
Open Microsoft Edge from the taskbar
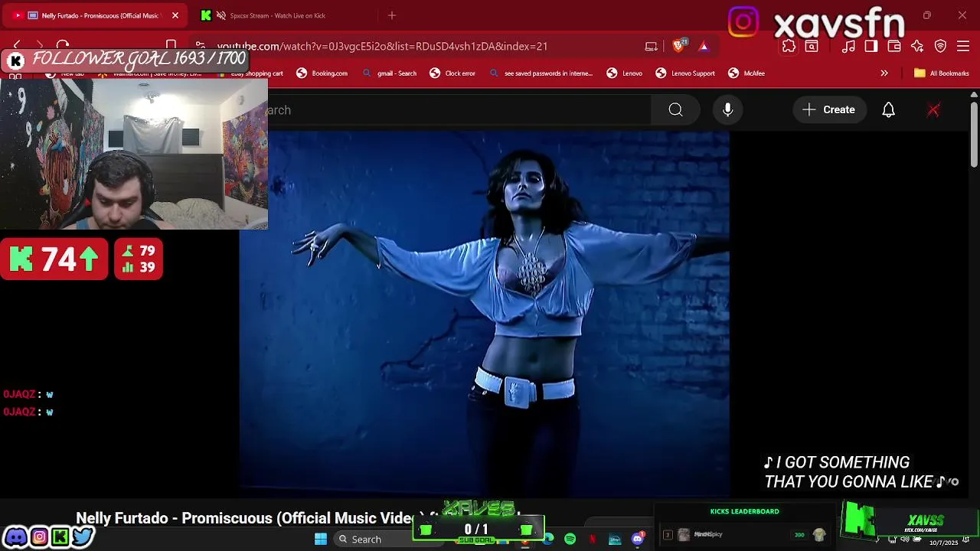548,540
